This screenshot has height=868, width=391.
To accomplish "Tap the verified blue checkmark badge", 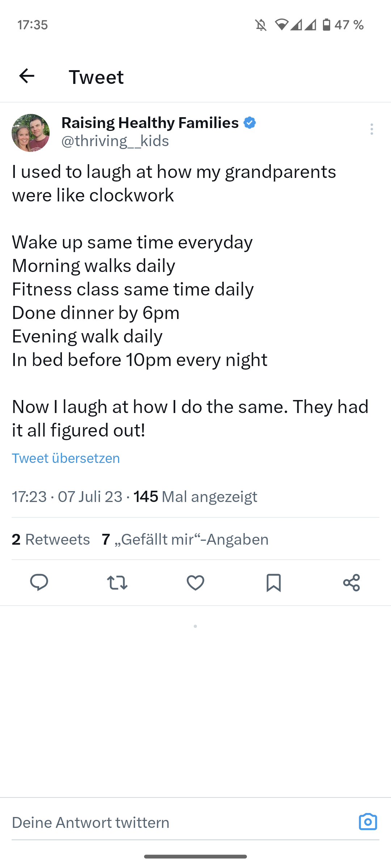I will pyautogui.click(x=250, y=123).
